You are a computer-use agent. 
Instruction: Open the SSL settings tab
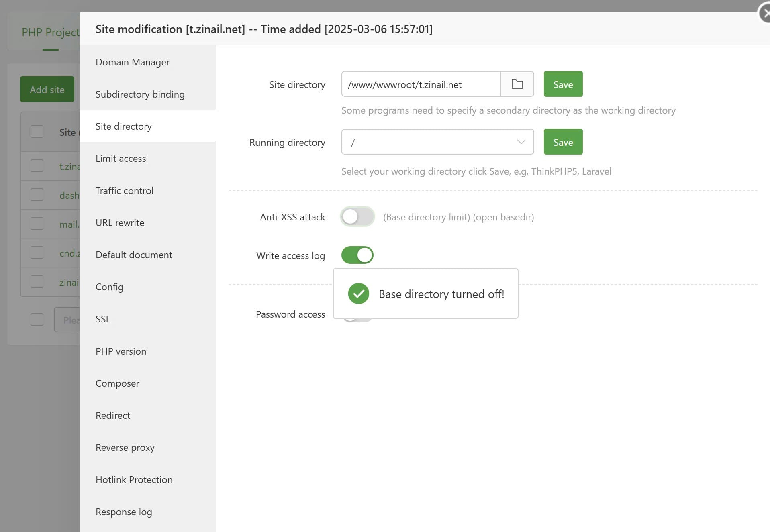coord(103,319)
